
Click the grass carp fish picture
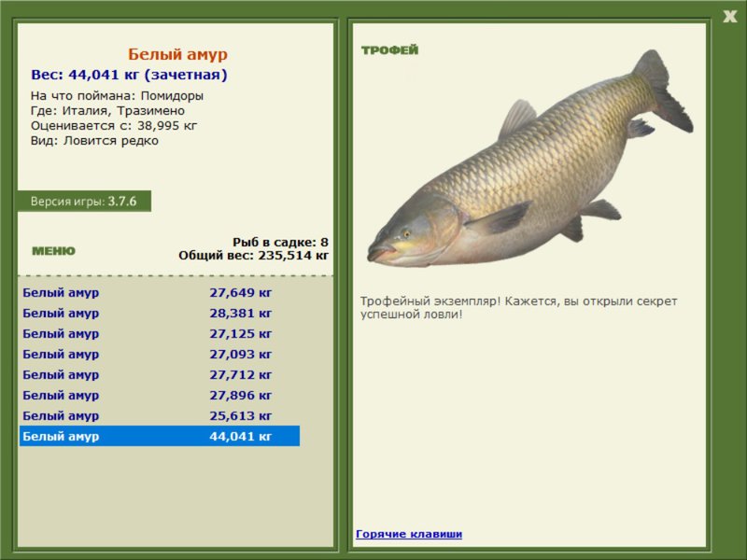(x=529, y=160)
